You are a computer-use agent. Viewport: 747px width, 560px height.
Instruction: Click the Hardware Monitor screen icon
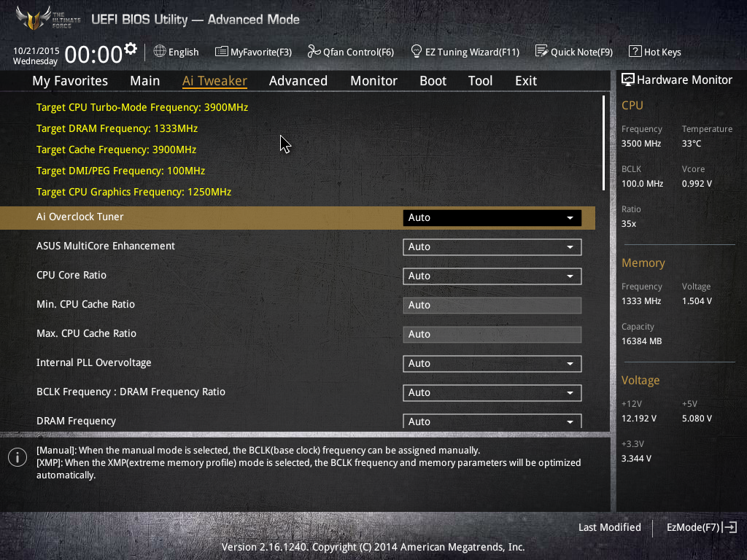tap(628, 79)
